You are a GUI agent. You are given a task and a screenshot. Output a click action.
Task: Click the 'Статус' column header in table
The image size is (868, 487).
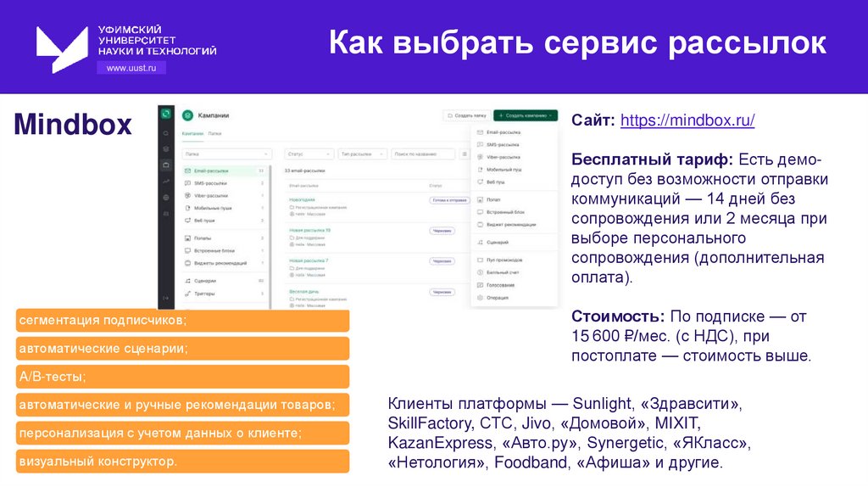(x=436, y=186)
